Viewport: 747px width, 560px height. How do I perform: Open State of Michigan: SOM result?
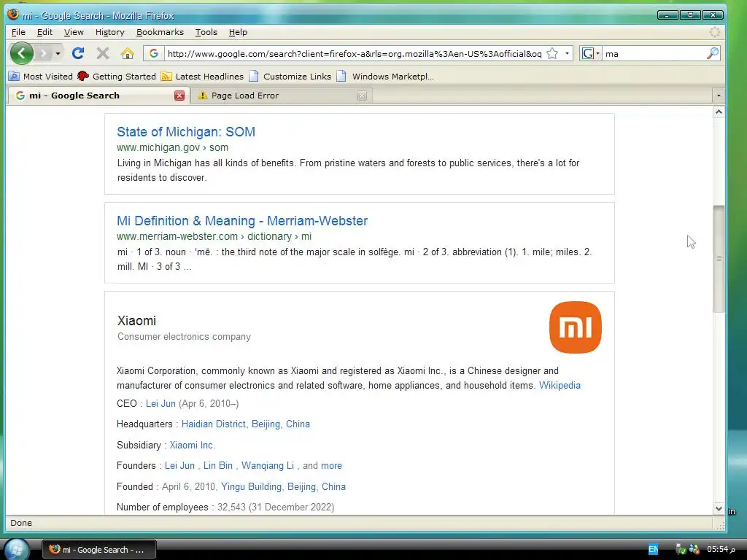186,132
